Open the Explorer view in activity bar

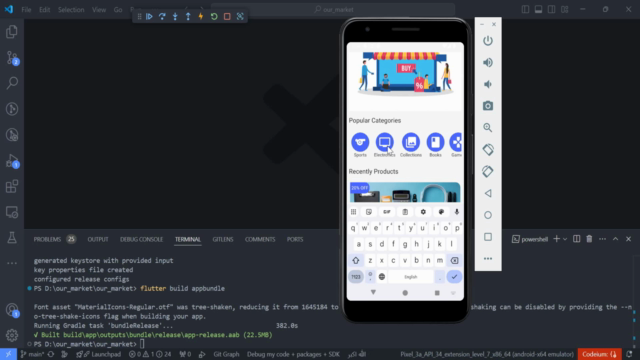click(12, 32)
